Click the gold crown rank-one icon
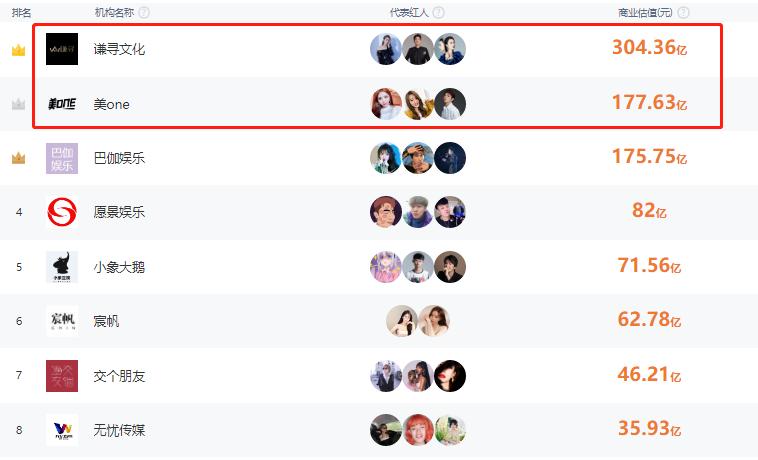Screen dimensions: 758x460 18,50
